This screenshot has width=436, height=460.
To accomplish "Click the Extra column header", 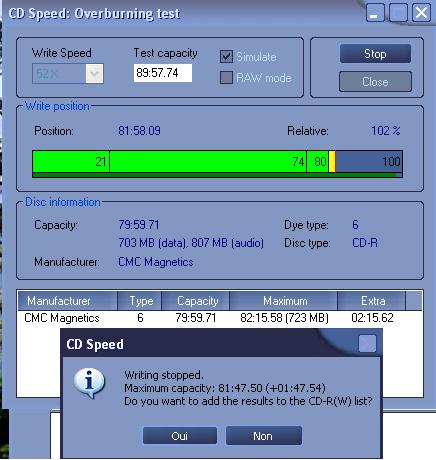I will tap(372, 301).
